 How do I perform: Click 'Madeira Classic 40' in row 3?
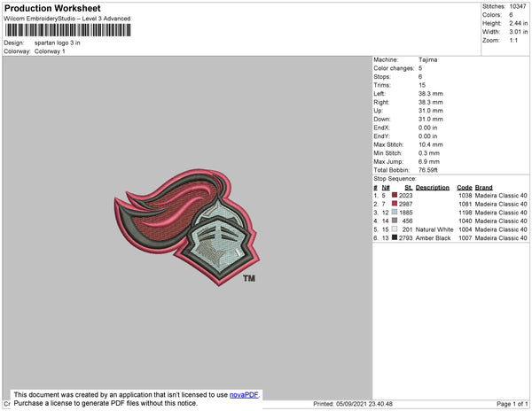click(501, 213)
